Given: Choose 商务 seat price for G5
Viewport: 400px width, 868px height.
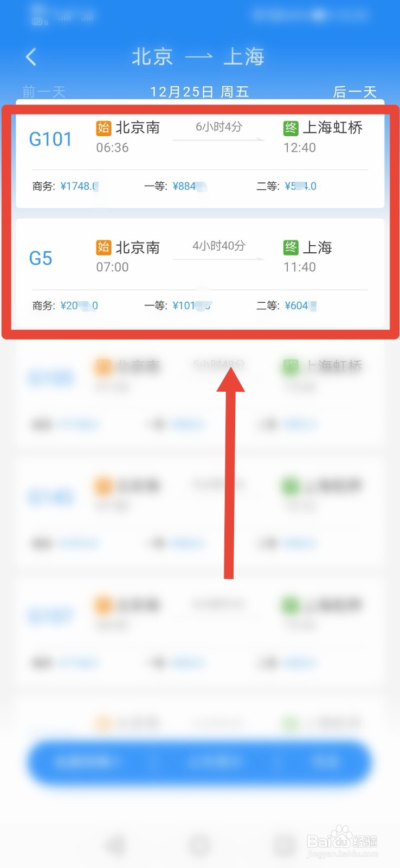Looking at the screenshot, I should tap(65, 305).
